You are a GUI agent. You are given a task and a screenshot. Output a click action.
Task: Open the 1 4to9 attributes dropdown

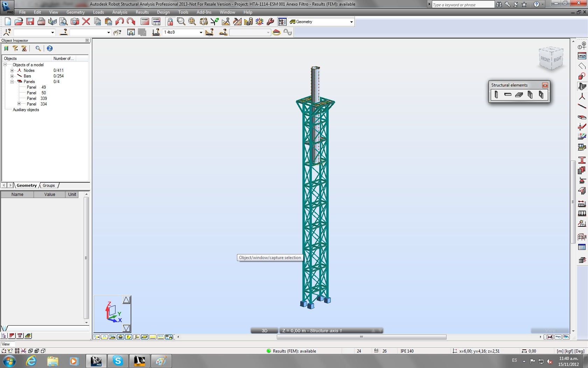[x=200, y=32]
